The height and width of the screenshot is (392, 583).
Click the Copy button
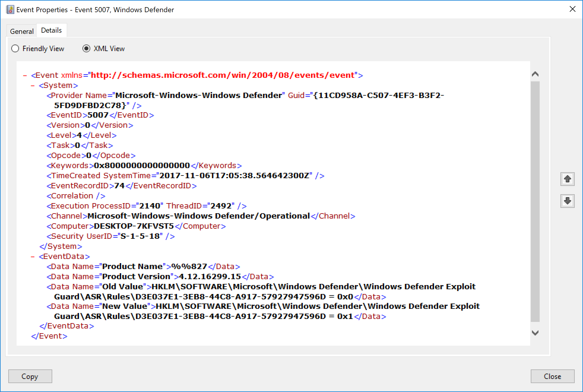point(30,376)
